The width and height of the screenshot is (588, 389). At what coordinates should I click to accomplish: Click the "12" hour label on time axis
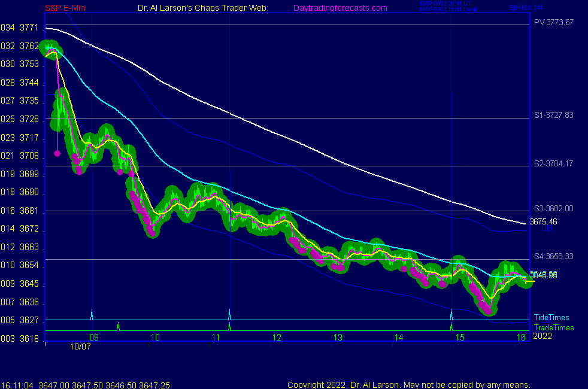click(x=277, y=338)
